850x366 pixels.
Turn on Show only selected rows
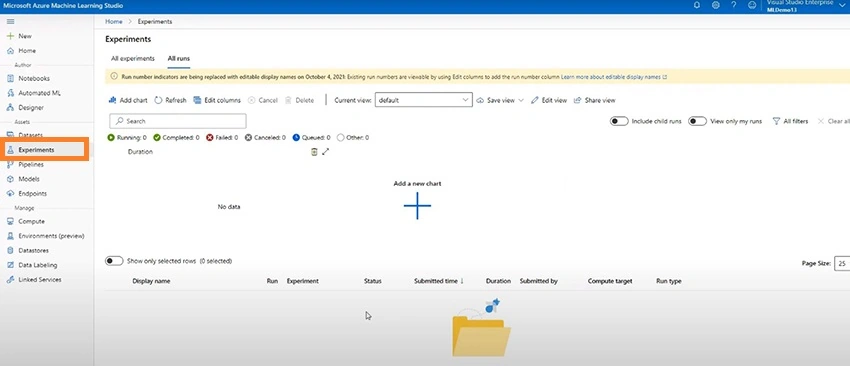[114, 261]
